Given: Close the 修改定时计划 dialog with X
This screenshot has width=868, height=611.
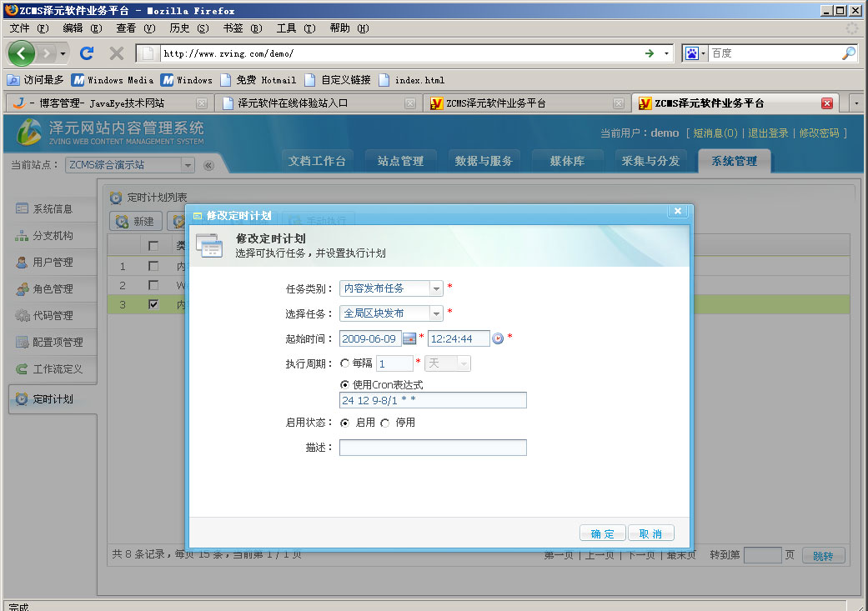Looking at the screenshot, I should [678, 211].
